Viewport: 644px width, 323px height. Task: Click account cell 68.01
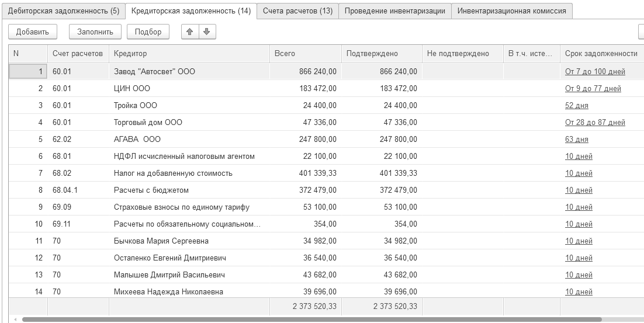pos(78,157)
